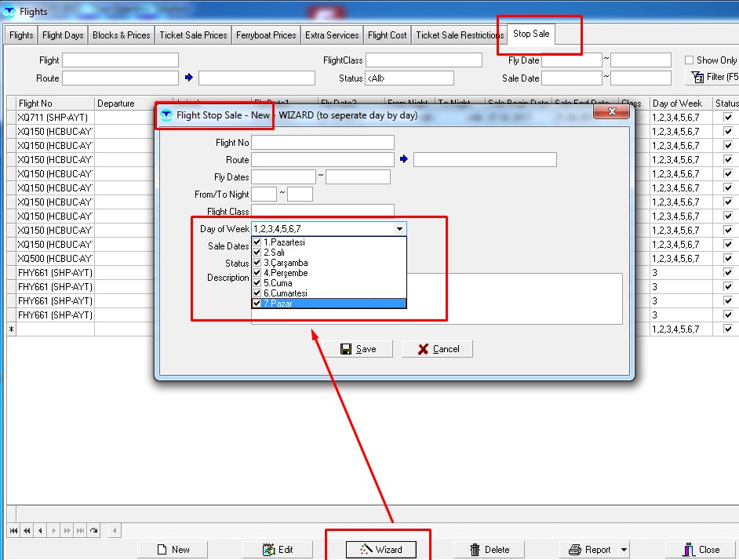Go to first record in navigator
Viewport: 739px width, 560px height.
pyautogui.click(x=13, y=531)
